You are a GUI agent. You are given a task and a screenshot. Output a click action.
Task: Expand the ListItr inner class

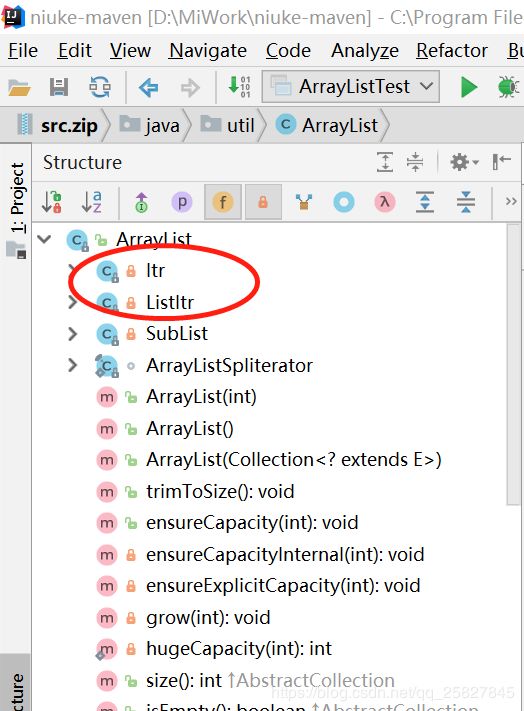click(x=72, y=302)
